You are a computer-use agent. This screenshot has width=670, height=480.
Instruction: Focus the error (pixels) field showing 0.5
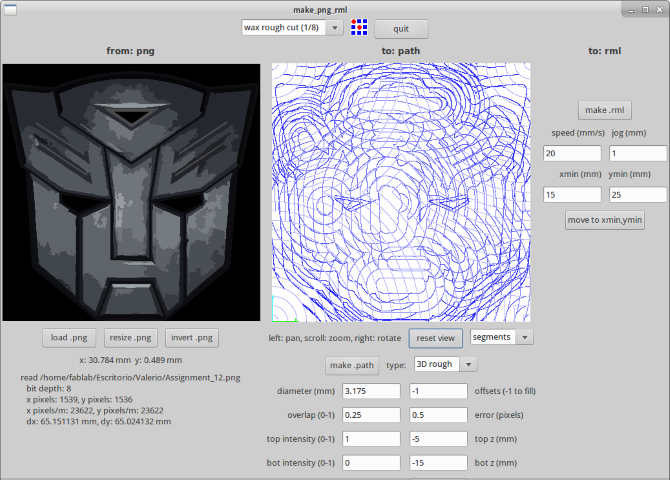tap(438, 415)
